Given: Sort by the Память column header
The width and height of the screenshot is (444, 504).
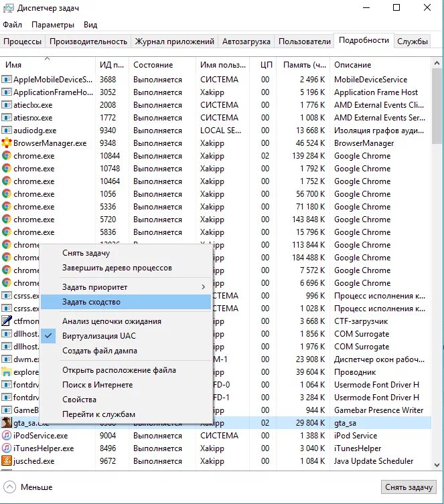Looking at the screenshot, I should click(x=303, y=65).
